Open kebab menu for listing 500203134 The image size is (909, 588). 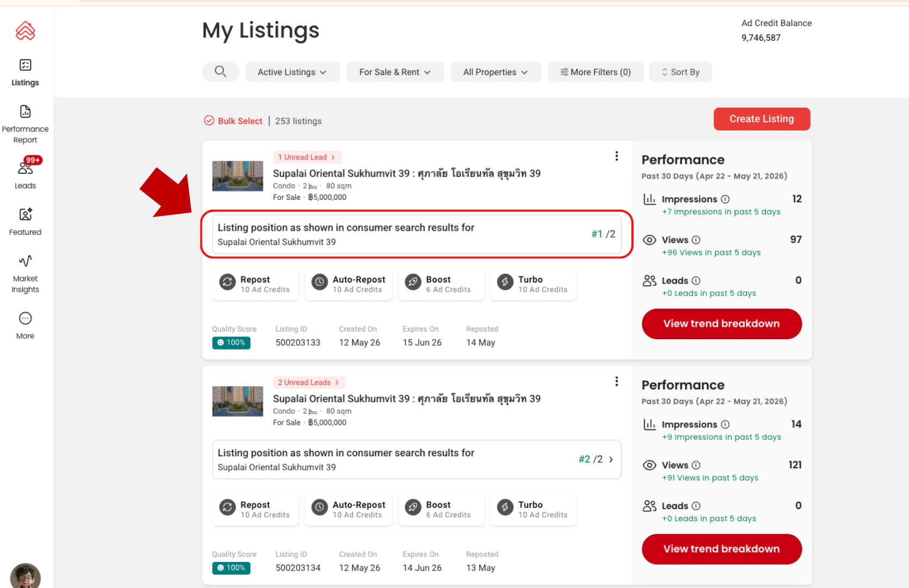[616, 382]
